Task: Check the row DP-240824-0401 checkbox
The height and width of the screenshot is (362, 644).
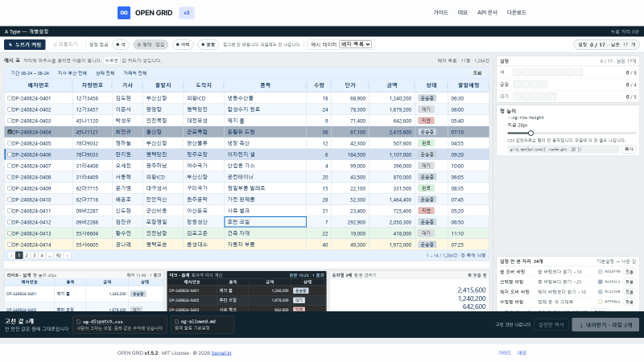Action: 10,98
